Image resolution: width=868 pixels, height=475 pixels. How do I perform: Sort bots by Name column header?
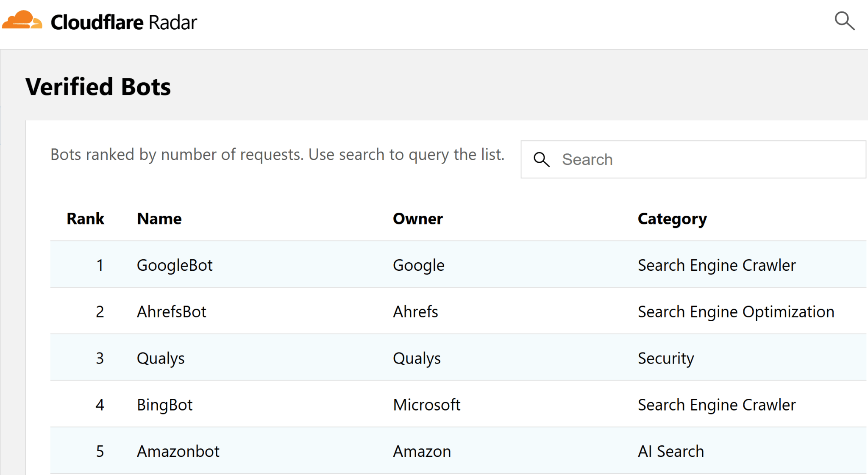[159, 218]
